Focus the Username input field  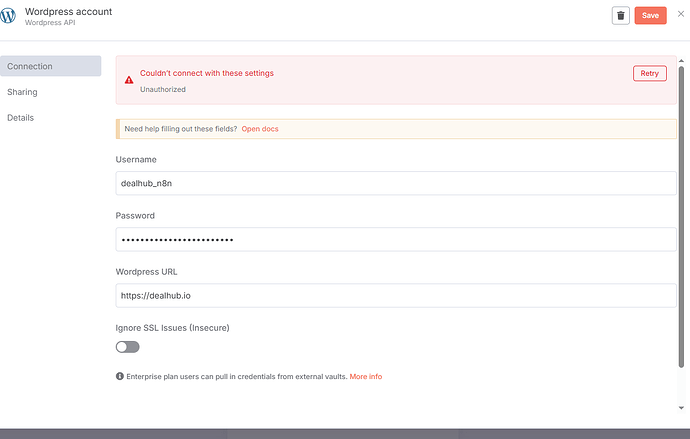396,183
